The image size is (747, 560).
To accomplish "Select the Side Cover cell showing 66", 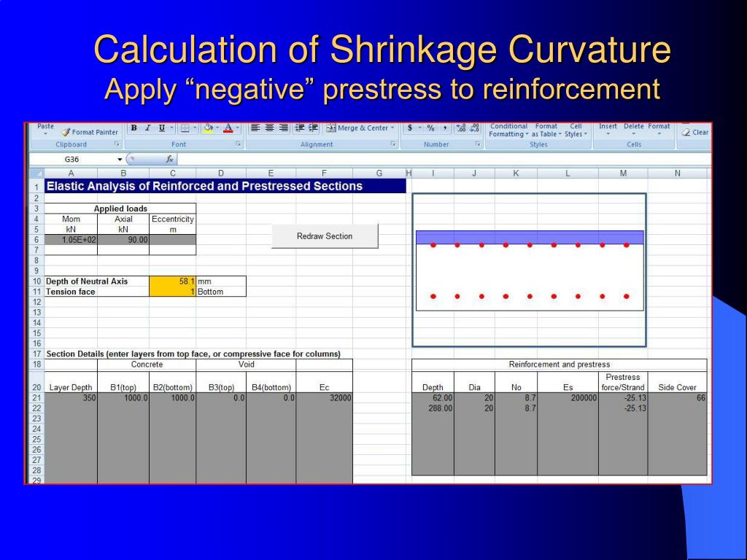I will click(x=678, y=397).
